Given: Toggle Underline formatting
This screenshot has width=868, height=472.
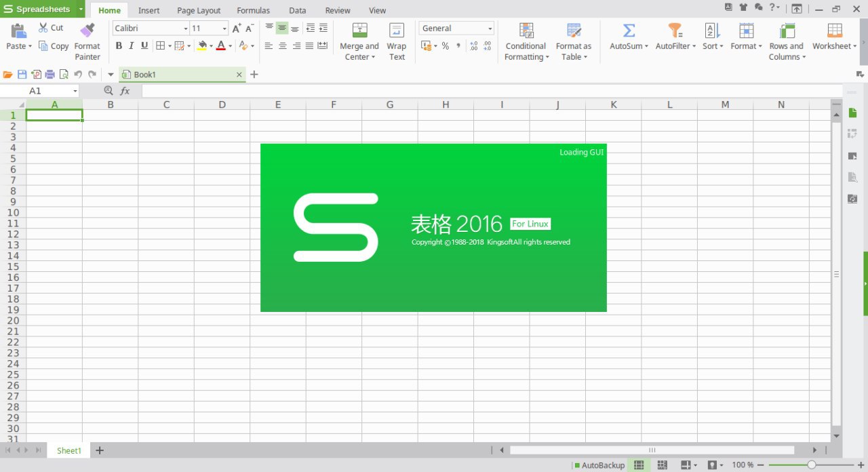Looking at the screenshot, I should (x=144, y=46).
